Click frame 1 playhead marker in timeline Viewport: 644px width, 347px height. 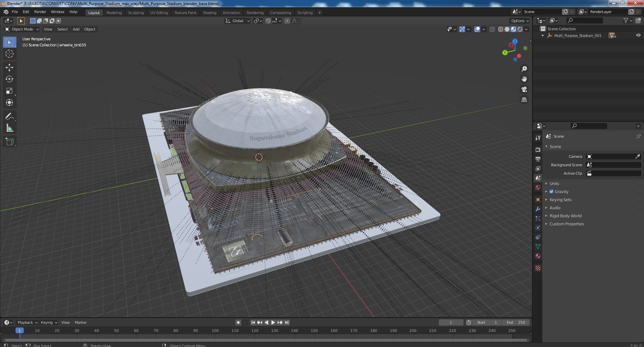click(19, 331)
